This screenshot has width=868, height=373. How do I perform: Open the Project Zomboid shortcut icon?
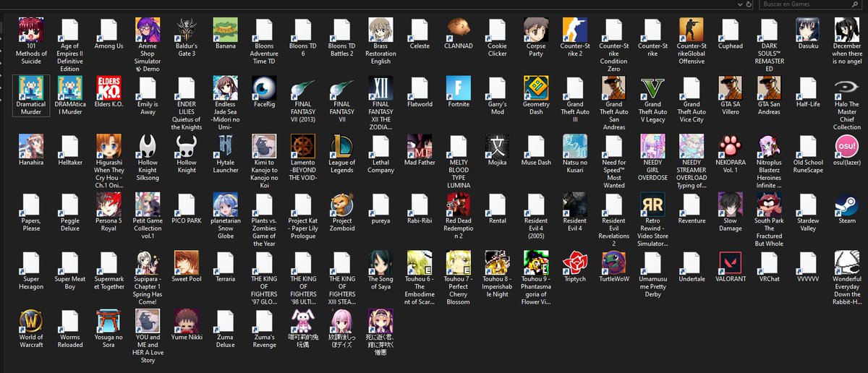[342, 205]
